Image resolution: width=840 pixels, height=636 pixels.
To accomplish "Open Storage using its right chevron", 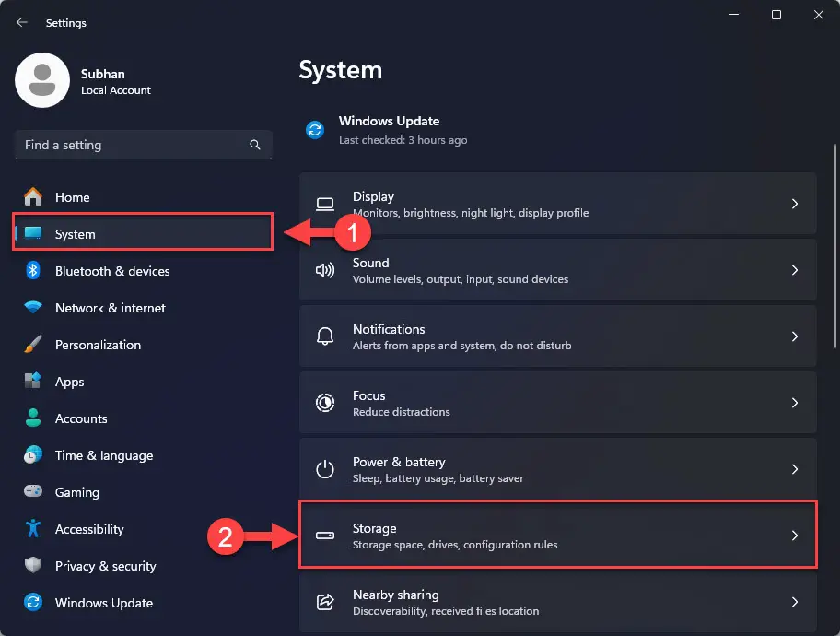I will [x=795, y=536].
